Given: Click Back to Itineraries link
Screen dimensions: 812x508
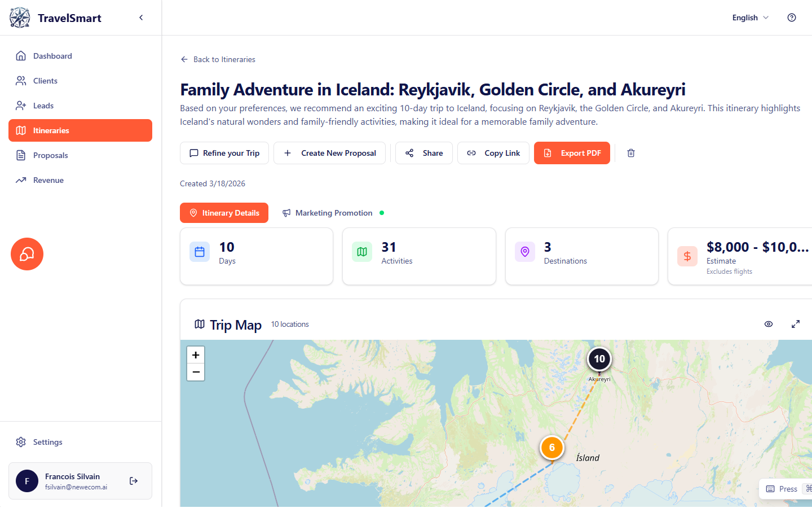Looking at the screenshot, I should pyautogui.click(x=218, y=59).
